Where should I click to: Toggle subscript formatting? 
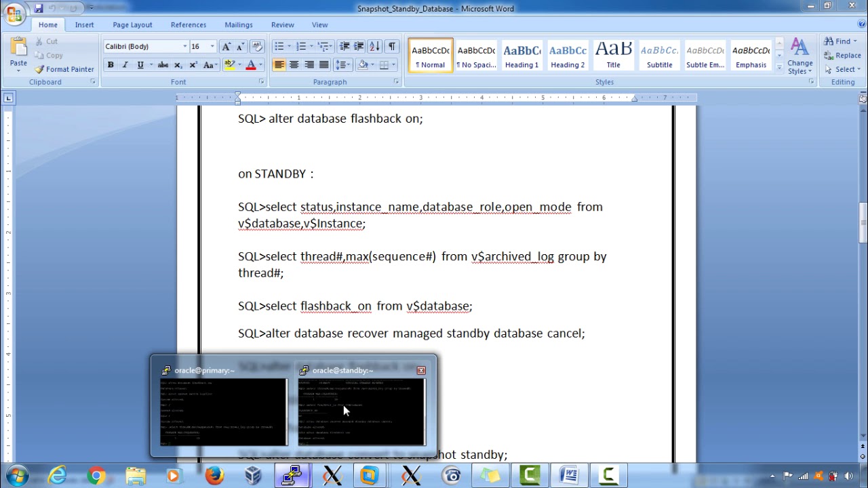coord(178,65)
